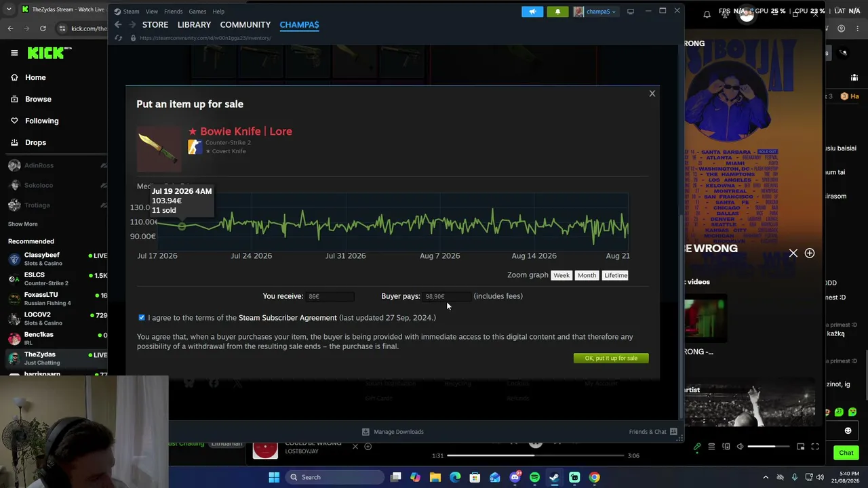The width and height of the screenshot is (868, 488).
Task: Open the Friends menu in Steam
Action: tap(173, 12)
